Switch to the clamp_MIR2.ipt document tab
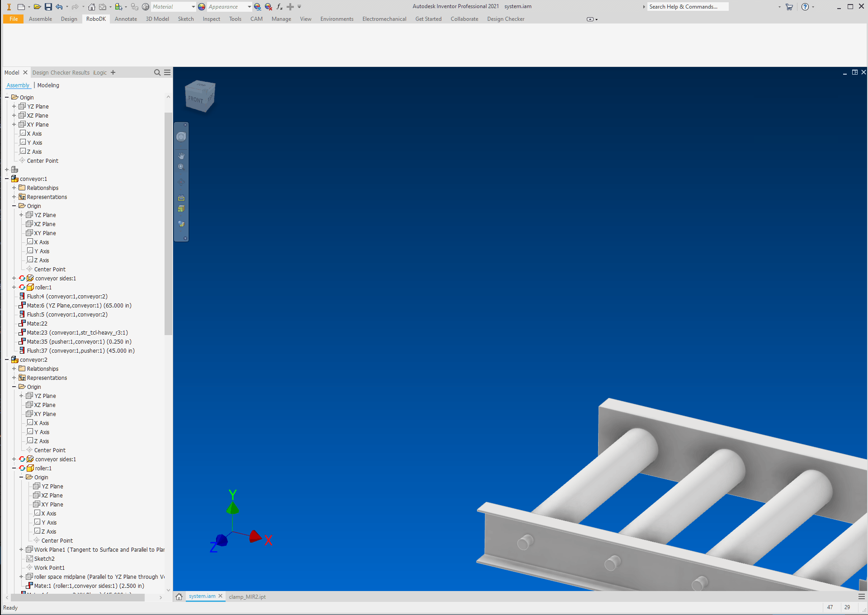 [247, 596]
